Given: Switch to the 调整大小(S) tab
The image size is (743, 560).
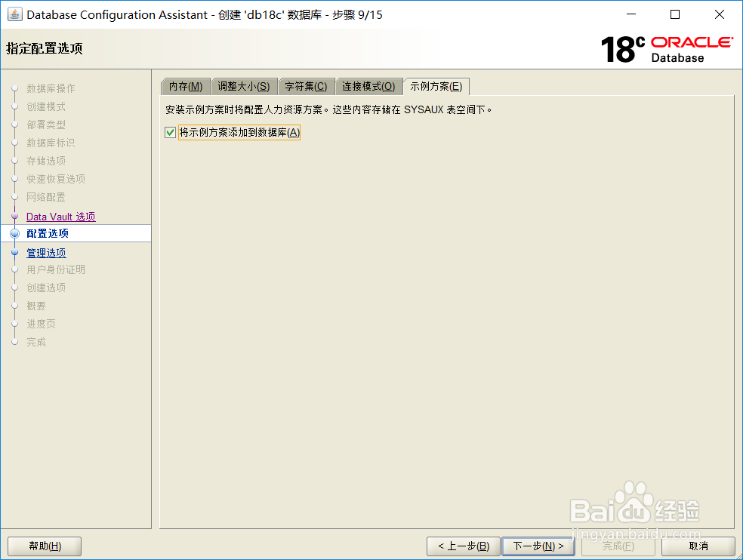Looking at the screenshot, I should point(243,86).
